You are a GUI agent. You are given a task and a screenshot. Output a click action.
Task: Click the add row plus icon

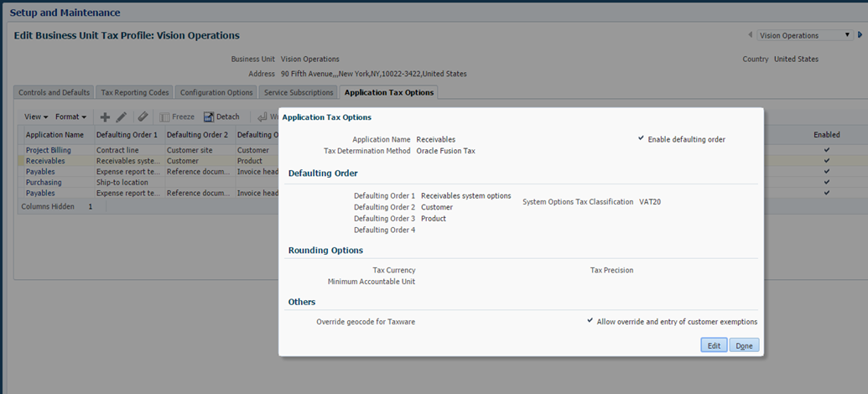(106, 117)
